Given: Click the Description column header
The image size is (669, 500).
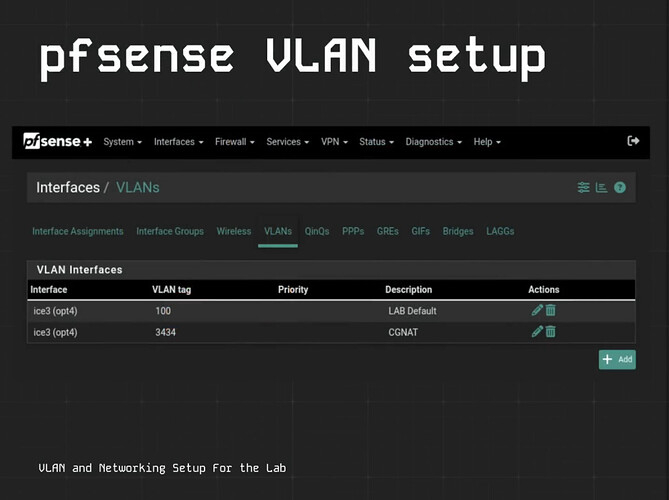Looking at the screenshot, I should [409, 290].
